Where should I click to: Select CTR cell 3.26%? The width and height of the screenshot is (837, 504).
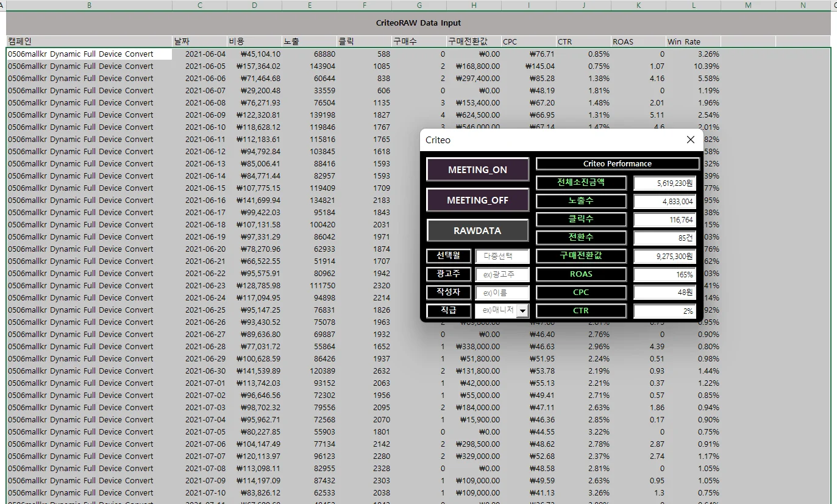(x=583, y=492)
